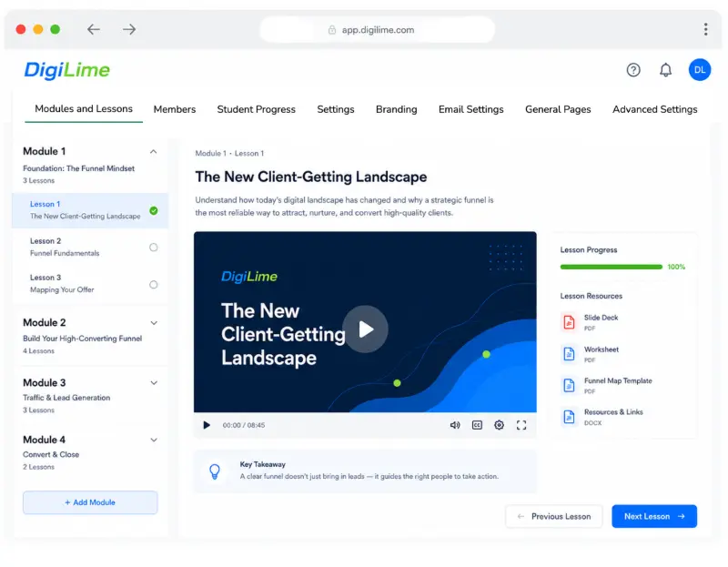Go to Next Lesson

coord(654,516)
